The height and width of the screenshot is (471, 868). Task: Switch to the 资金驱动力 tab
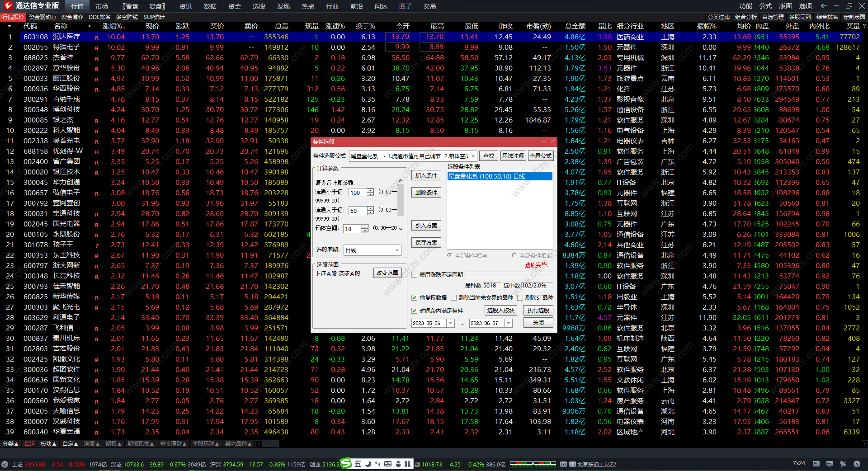click(42, 17)
